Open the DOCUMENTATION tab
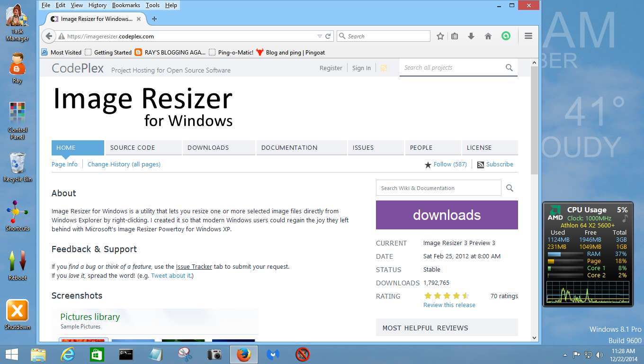 302,147
